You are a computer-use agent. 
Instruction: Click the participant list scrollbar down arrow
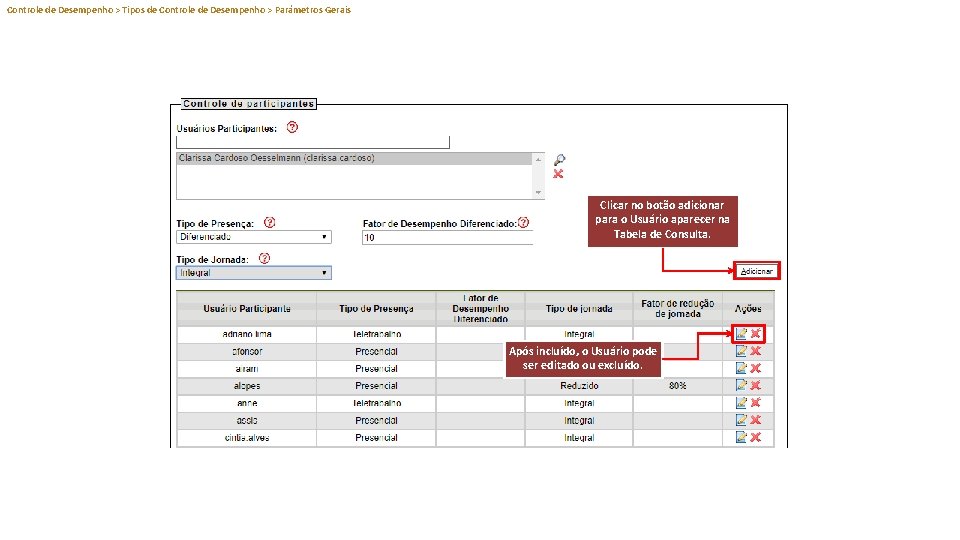point(538,192)
